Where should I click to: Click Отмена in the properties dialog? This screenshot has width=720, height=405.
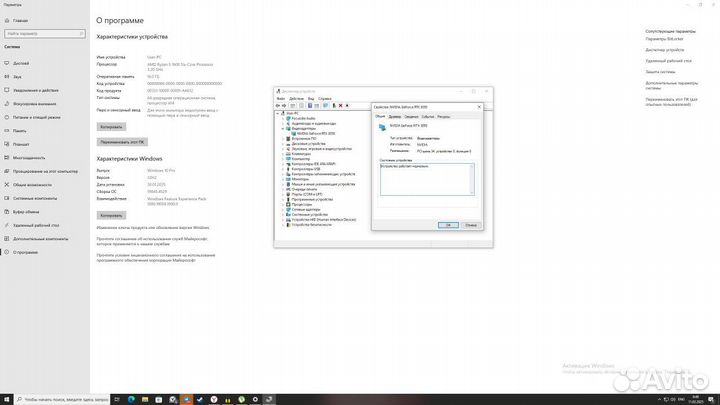click(468, 225)
